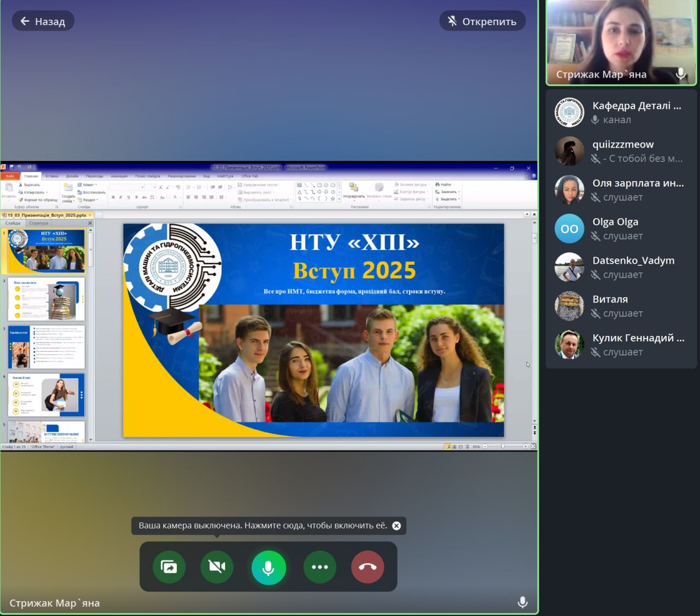Click the Olga Olga 'OO' avatar

click(569, 229)
